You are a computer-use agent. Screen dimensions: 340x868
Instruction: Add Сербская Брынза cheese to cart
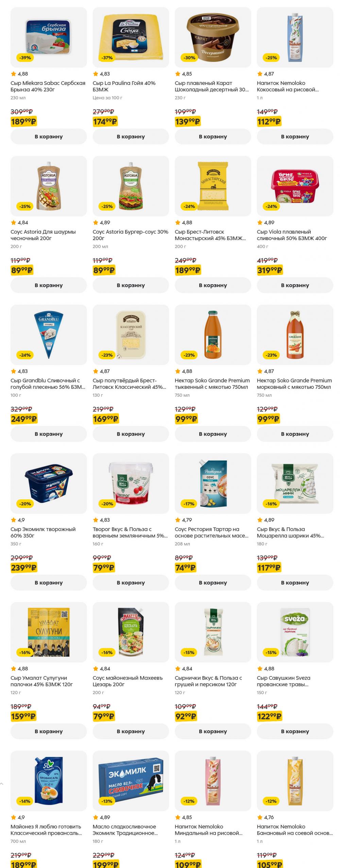[x=49, y=137]
